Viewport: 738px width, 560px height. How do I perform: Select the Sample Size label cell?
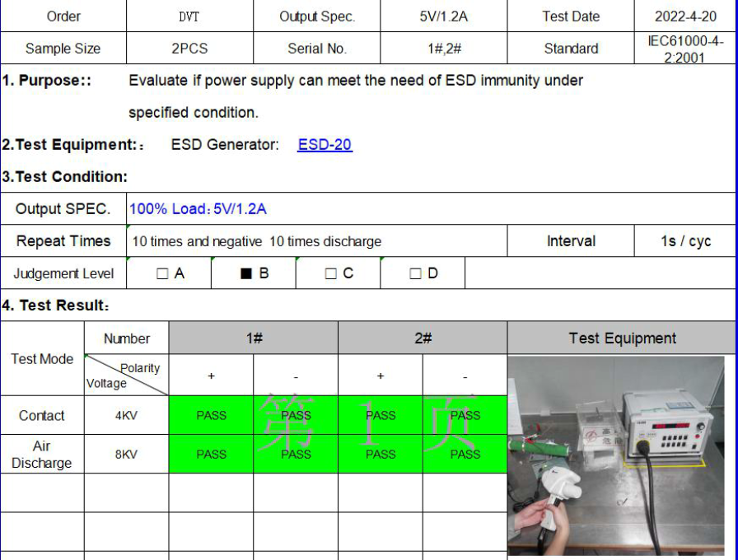coord(63,48)
